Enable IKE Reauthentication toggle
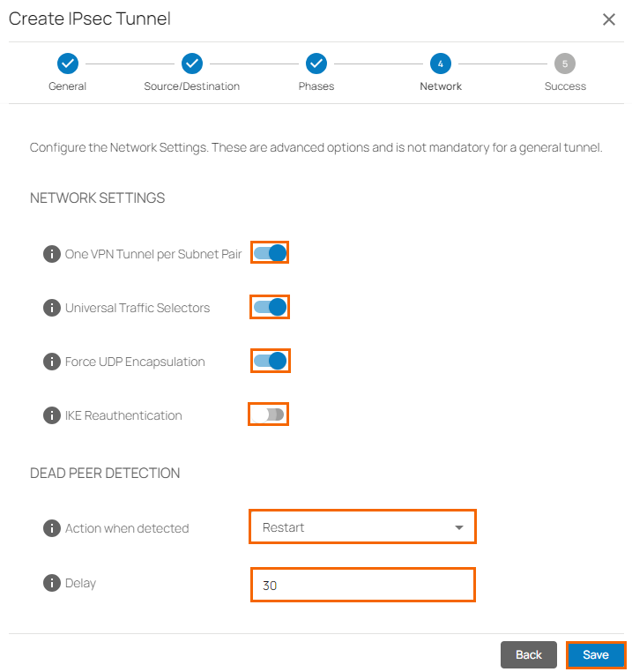This screenshot has width=632, height=672. 269,414
